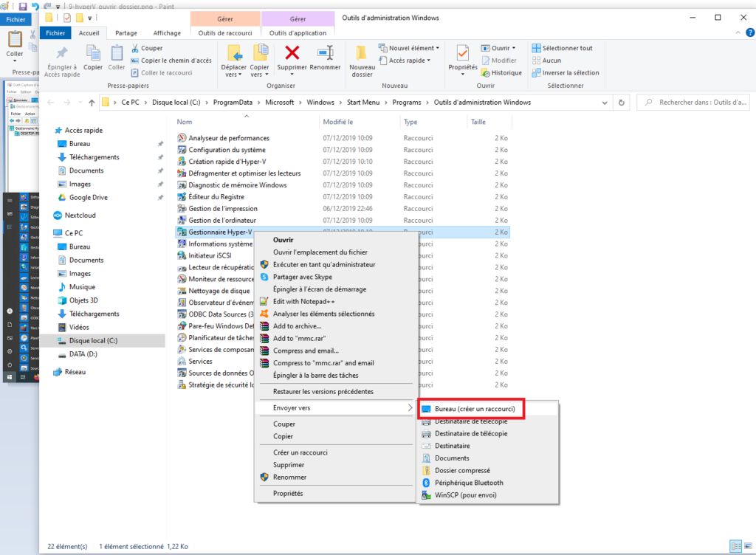Viewport: 756px width, 555px height.
Task: Switch to the Partage ribbon tab
Action: [126, 33]
